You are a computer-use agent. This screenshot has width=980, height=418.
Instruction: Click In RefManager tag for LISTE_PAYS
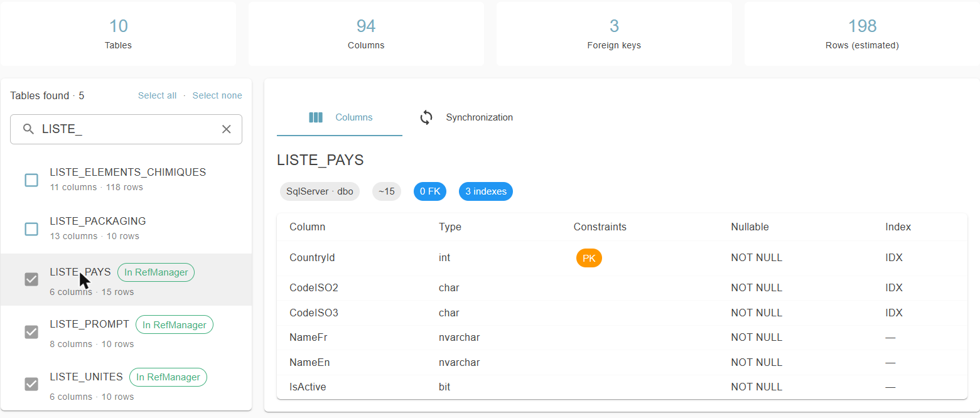click(156, 272)
